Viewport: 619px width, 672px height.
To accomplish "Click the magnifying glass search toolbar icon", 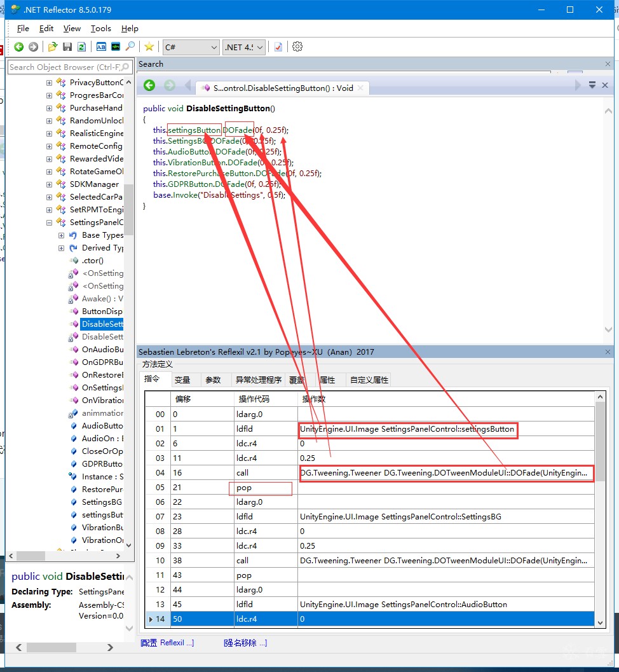I will [x=130, y=46].
